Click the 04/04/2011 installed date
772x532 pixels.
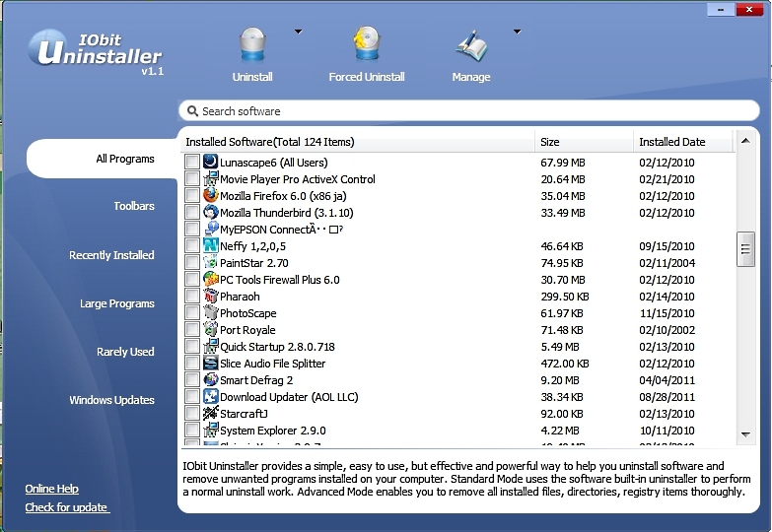(x=667, y=380)
